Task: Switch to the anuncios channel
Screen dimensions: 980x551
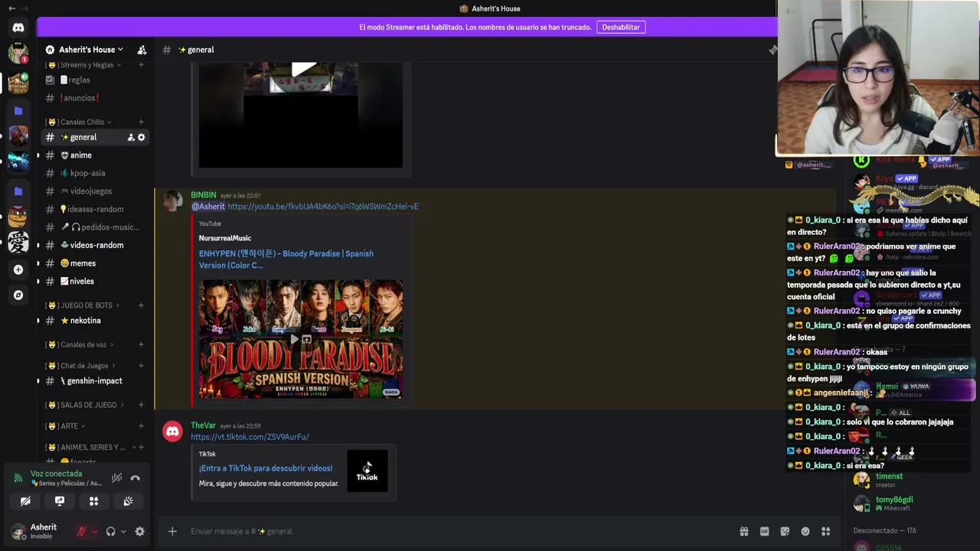Action: 95,98
